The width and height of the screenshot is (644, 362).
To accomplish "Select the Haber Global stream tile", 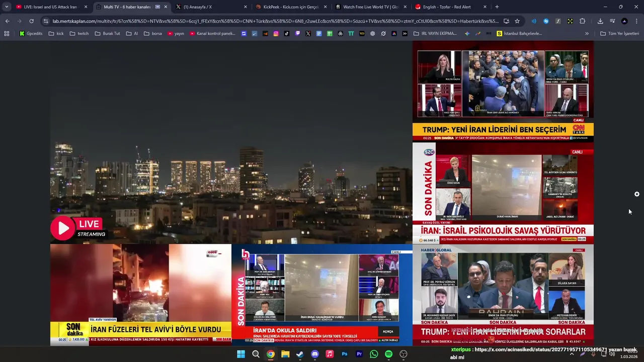I will [503, 295].
